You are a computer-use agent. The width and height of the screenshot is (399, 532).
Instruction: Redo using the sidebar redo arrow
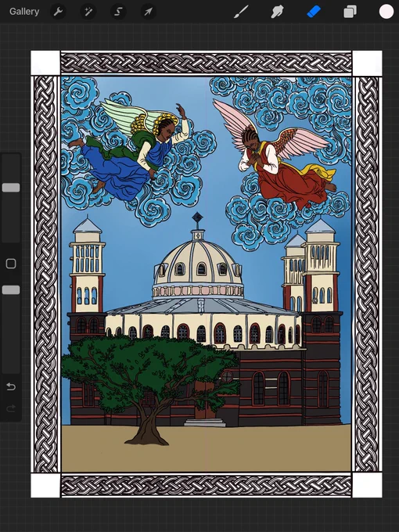(x=11, y=408)
